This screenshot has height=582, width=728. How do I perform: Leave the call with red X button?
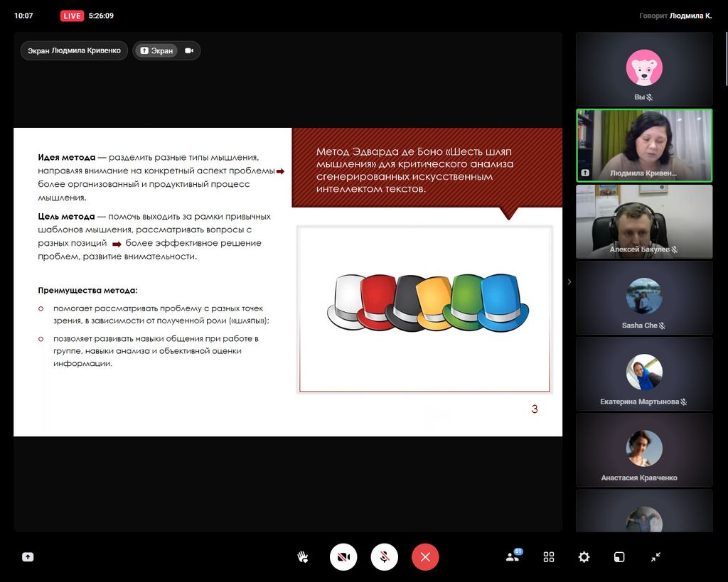tap(425, 557)
